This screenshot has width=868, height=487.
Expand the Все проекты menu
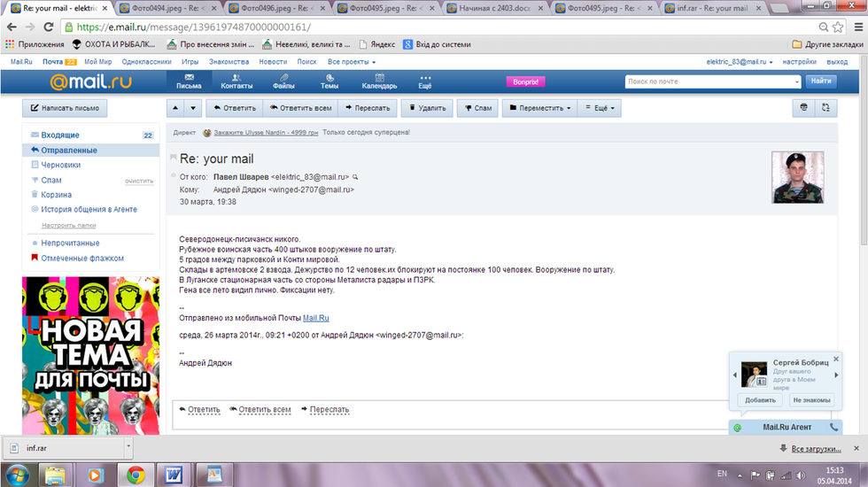[x=352, y=62]
